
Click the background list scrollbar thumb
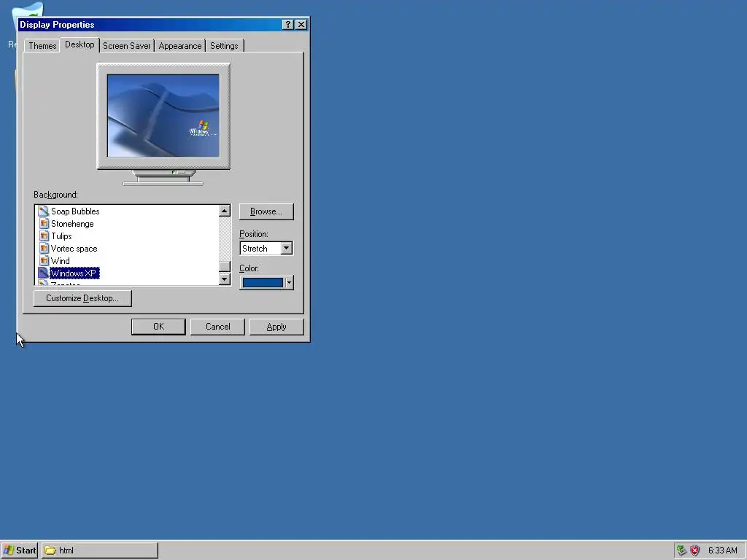click(x=225, y=267)
